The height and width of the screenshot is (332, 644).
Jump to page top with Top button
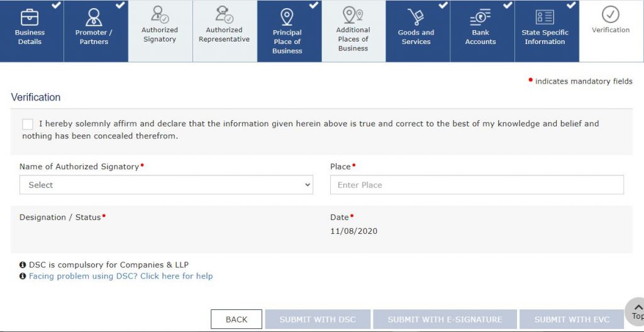(635, 311)
